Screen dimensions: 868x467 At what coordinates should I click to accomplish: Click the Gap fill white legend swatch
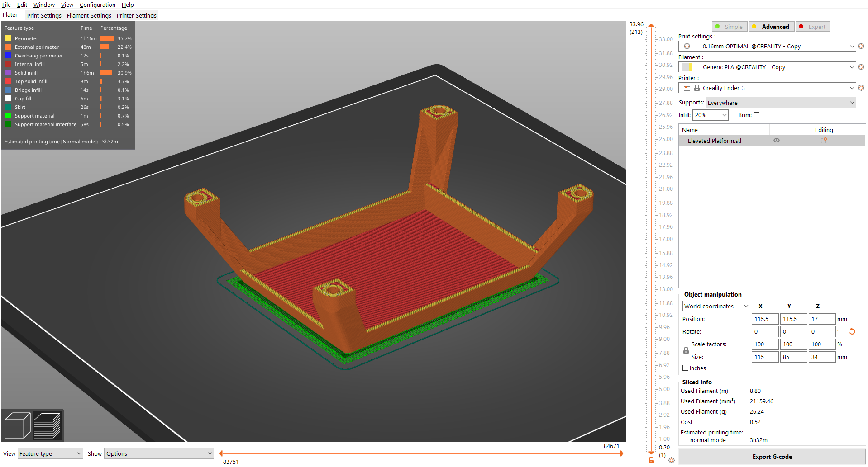[x=8, y=99]
